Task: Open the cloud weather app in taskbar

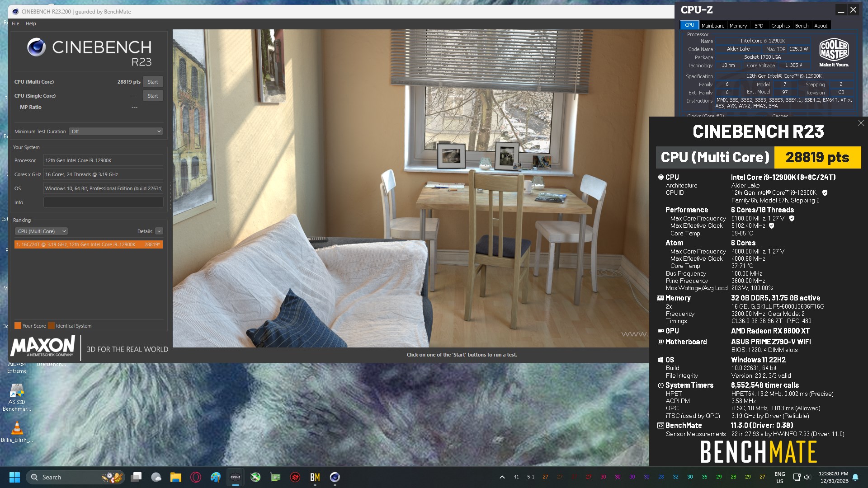Action: coord(156,477)
